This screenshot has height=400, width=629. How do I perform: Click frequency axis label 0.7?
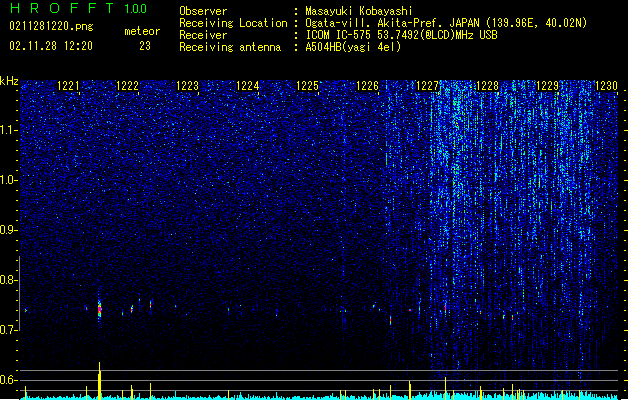[9, 330]
